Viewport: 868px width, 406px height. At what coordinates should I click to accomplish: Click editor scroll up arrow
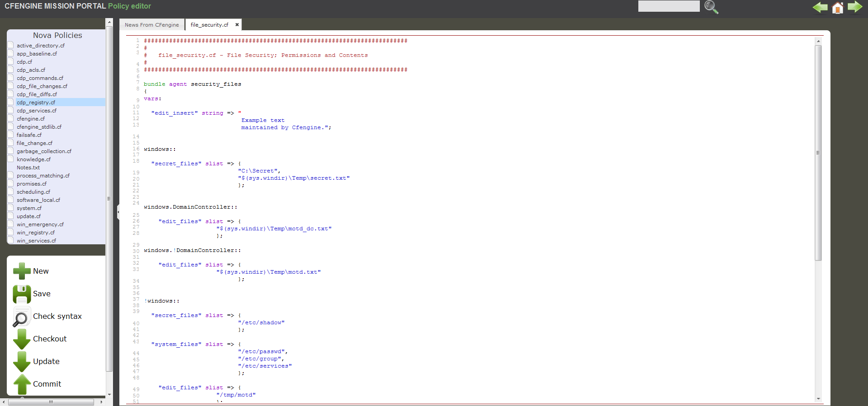pyautogui.click(x=818, y=41)
